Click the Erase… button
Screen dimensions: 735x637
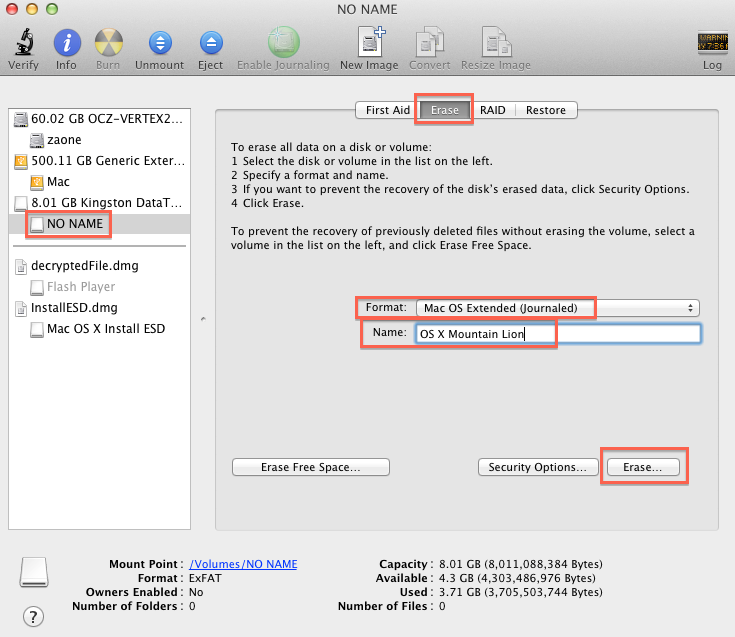coord(643,467)
